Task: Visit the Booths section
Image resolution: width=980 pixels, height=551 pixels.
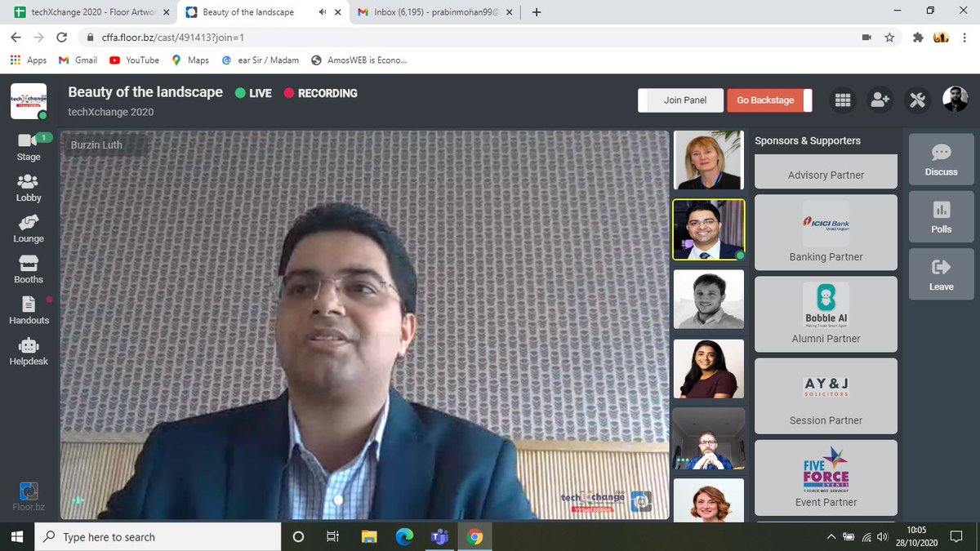Action: 29,269
